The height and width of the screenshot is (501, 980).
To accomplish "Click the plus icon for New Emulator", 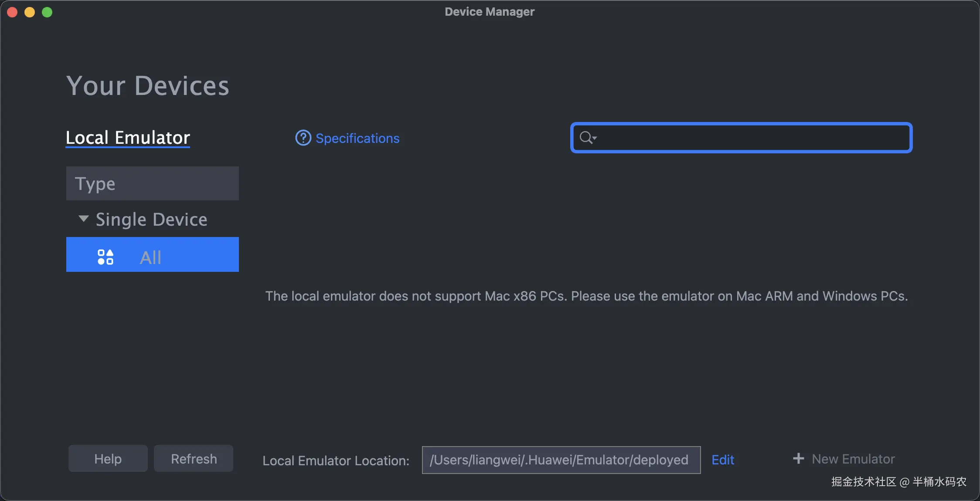I will tap(798, 458).
